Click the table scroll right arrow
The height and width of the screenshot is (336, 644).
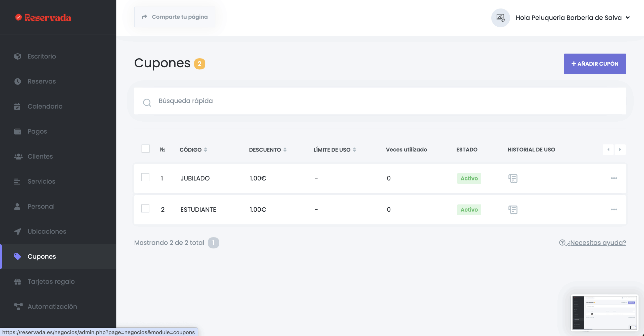620,150
